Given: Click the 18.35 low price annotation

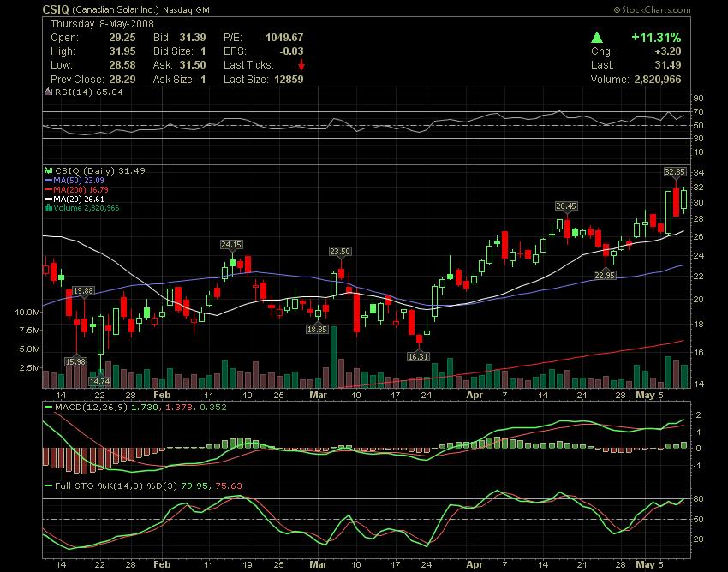Looking at the screenshot, I should click(317, 329).
